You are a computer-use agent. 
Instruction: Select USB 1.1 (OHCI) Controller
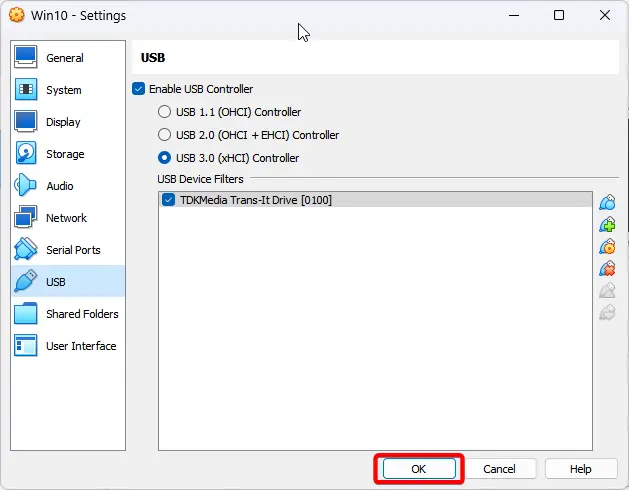point(164,112)
